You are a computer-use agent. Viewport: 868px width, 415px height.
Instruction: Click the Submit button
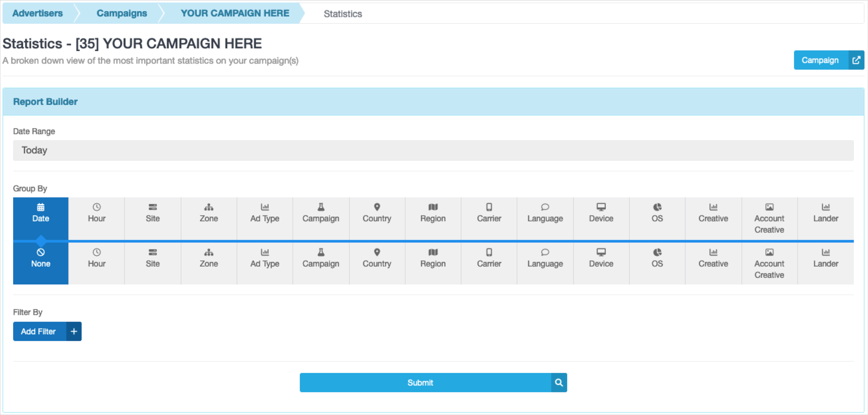420,382
